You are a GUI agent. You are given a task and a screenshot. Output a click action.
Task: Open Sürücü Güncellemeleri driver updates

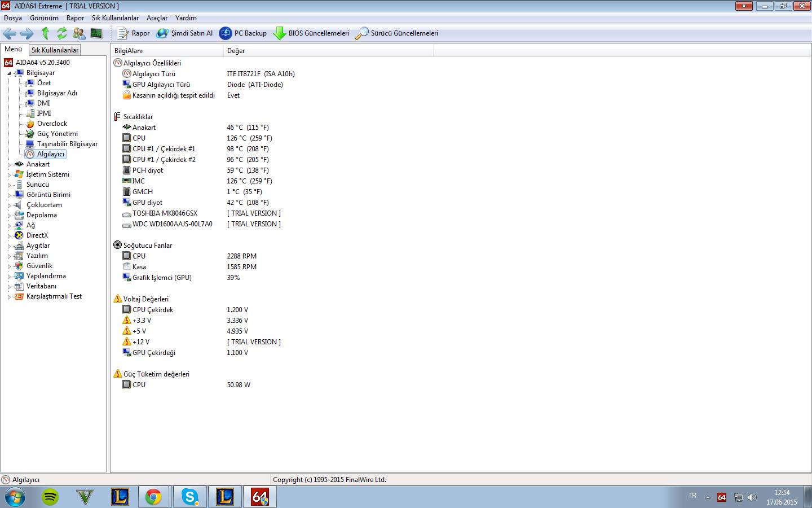coord(396,33)
